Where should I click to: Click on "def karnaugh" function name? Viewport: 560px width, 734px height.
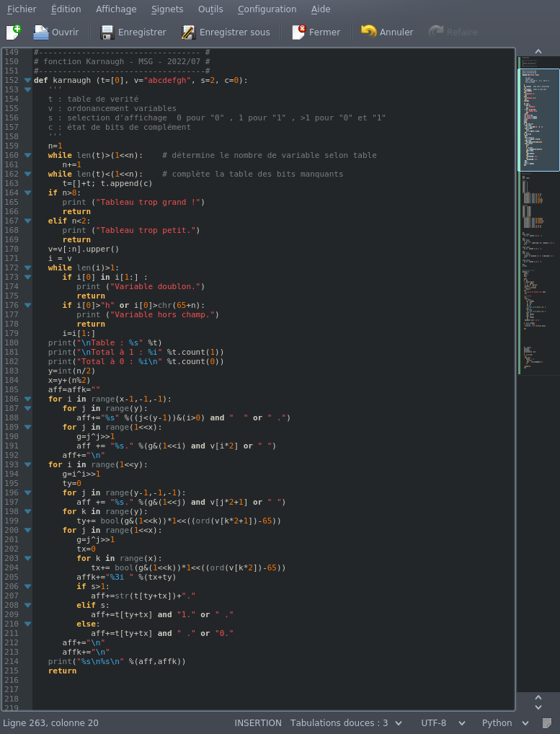point(62,80)
